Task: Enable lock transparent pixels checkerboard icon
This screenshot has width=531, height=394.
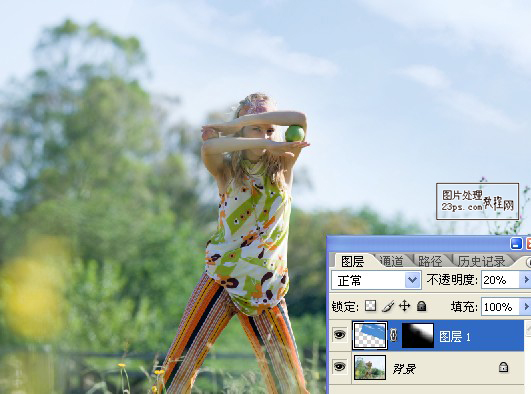Action: click(x=370, y=306)
